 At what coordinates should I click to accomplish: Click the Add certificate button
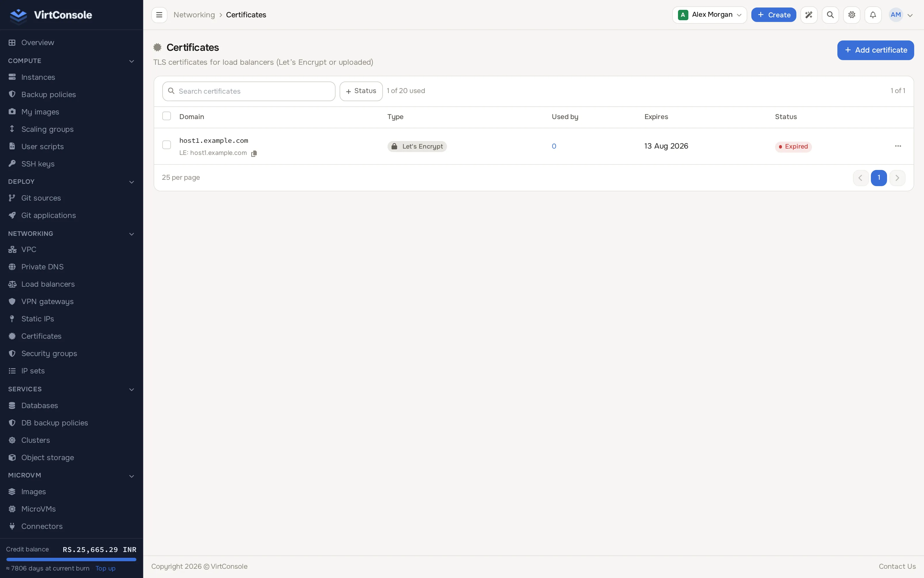click(875, 50)
